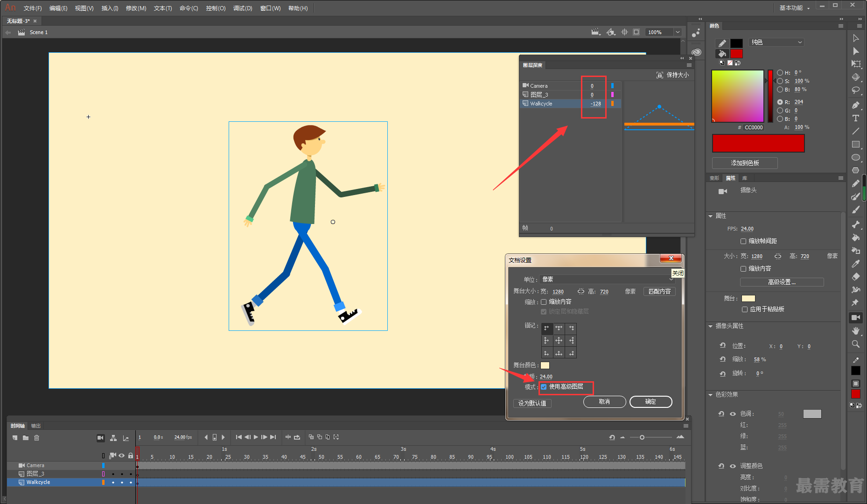Select the Hand tool
Image resolution: width=867 pixels, height=504 pixels.
[x=856, y=331]
